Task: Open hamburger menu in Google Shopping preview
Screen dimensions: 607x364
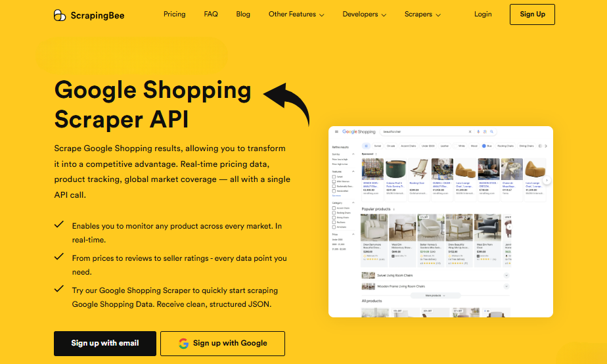Action: (x=336, y=132)
